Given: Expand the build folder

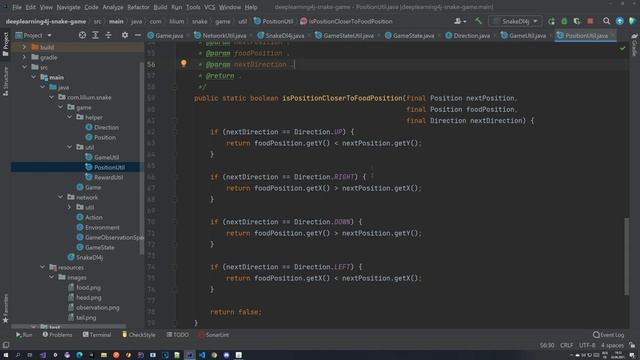Looking at the screenshot, I should pos(24,47).
